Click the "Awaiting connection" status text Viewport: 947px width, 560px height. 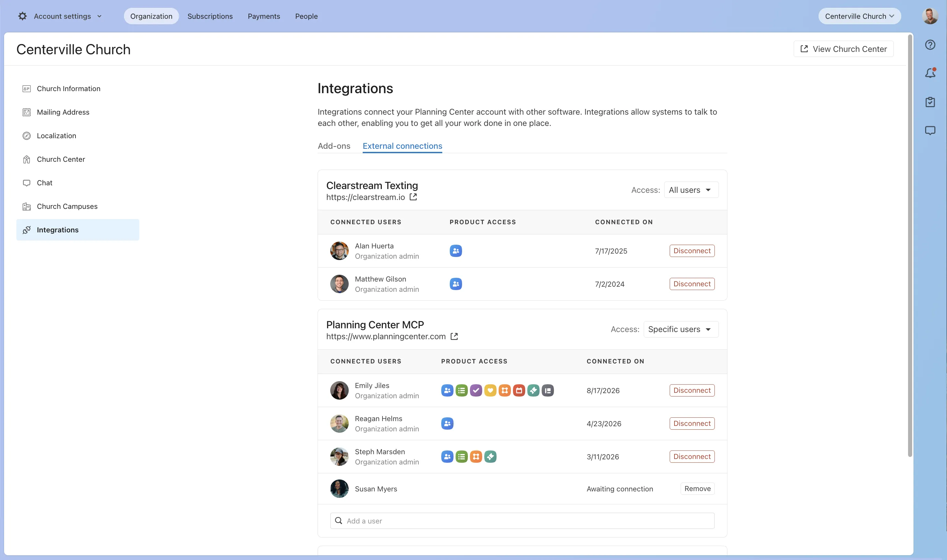coord(619,489)
